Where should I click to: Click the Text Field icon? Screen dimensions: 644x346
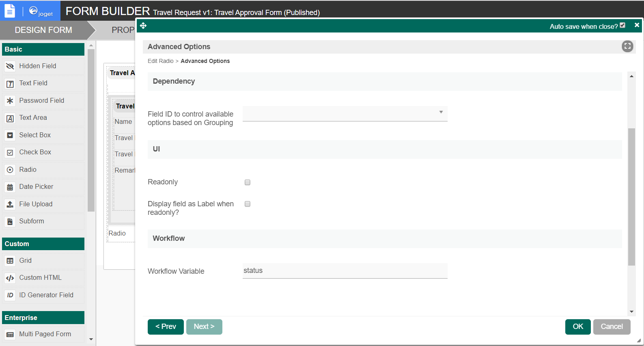click(x=10, y=84)
